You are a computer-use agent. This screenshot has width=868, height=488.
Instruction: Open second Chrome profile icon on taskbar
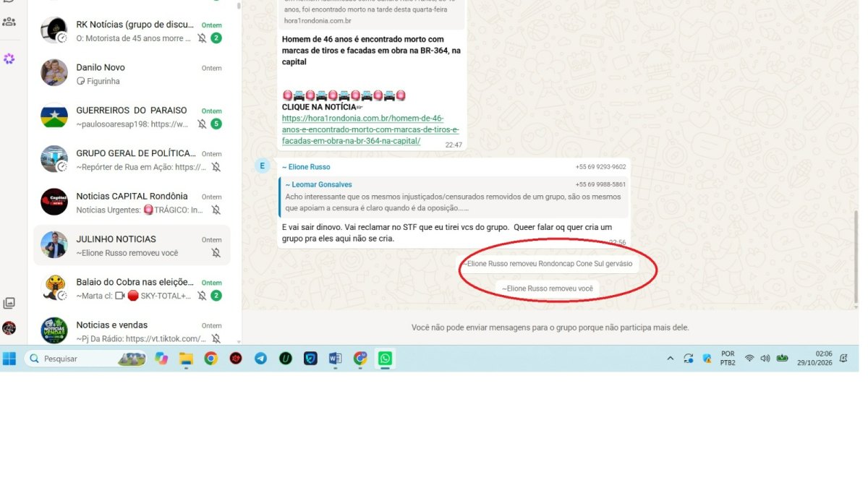[x=360, y=359]
